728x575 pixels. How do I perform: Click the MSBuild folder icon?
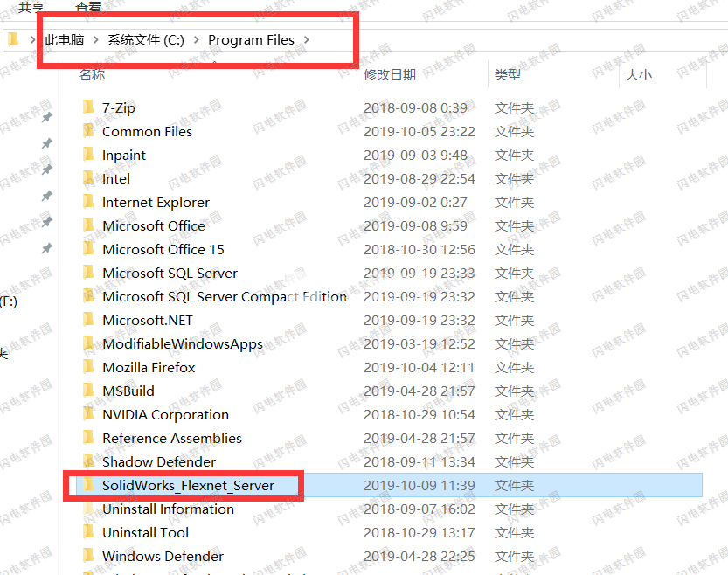87,391
